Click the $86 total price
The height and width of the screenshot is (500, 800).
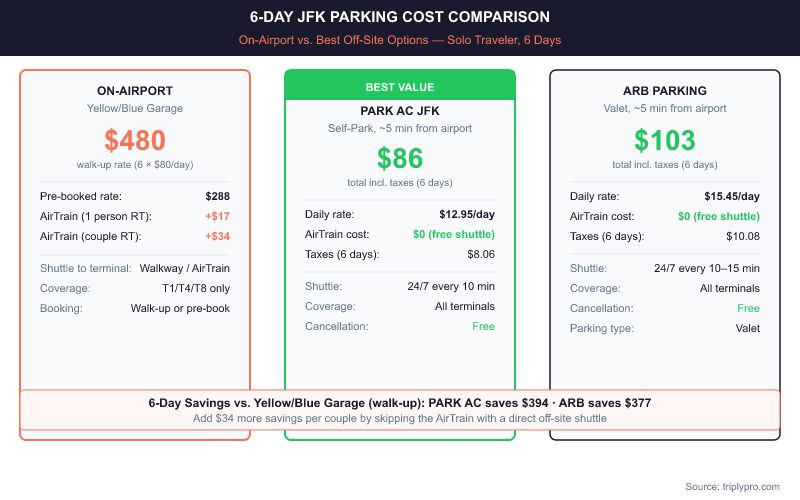(400, 158)
